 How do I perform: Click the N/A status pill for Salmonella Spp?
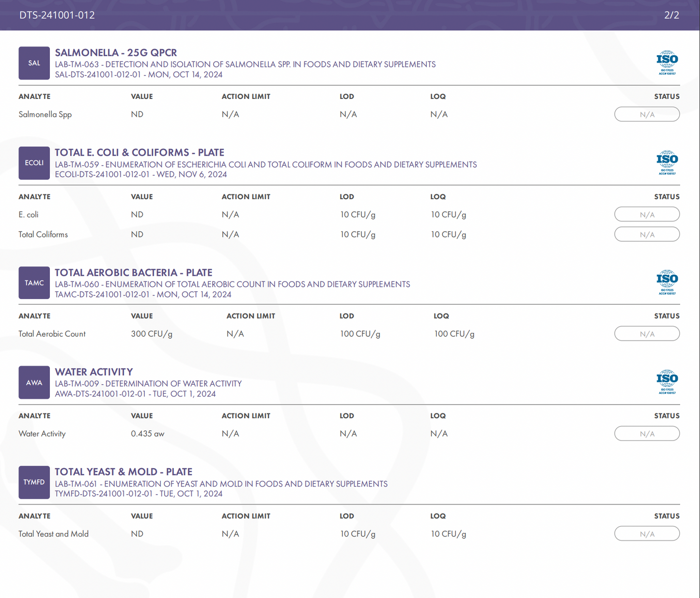(x=647, y=114)
